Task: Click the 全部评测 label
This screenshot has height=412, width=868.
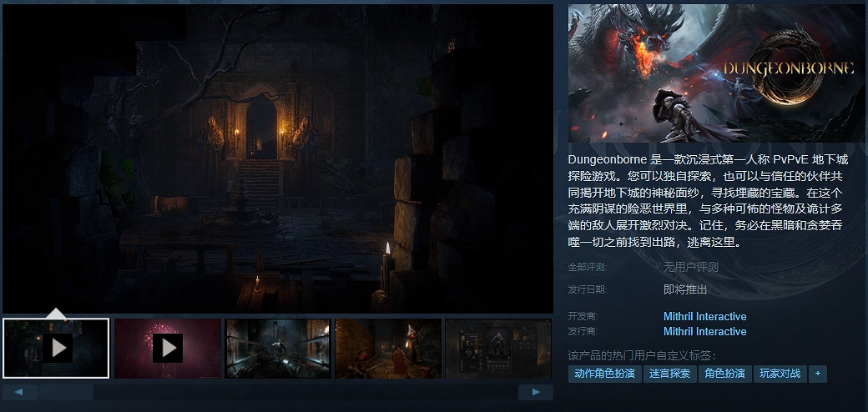Action: (587, 267)
